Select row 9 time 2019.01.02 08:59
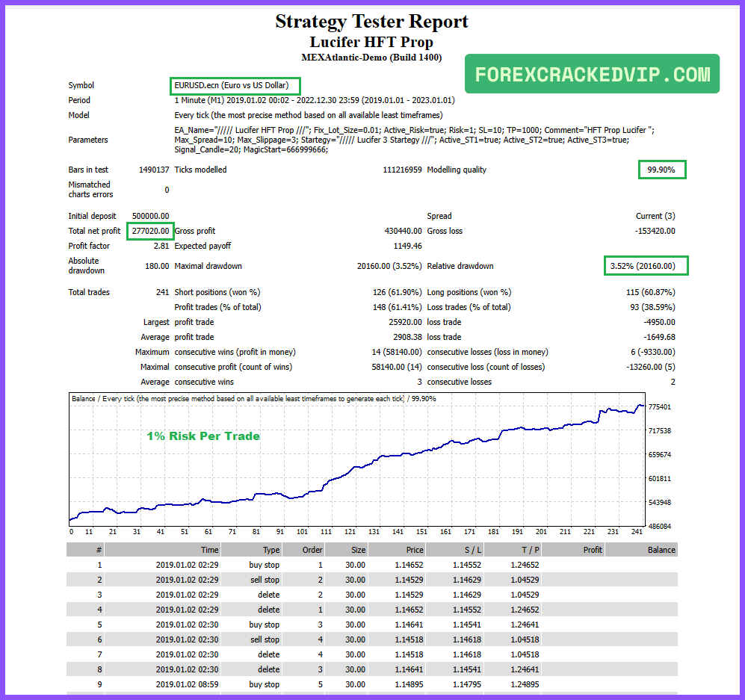The width and height of the screenshot is (745, 700). (x=188, y=685)
